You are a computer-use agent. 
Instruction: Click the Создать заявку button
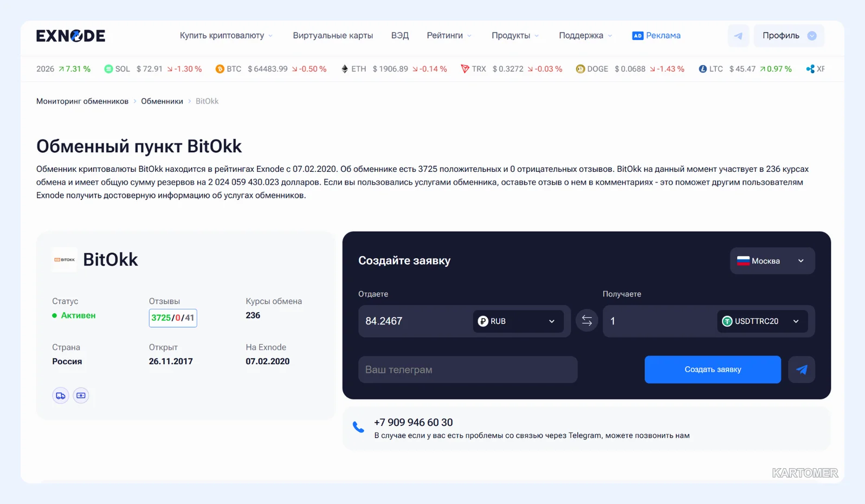click(713, 370)
